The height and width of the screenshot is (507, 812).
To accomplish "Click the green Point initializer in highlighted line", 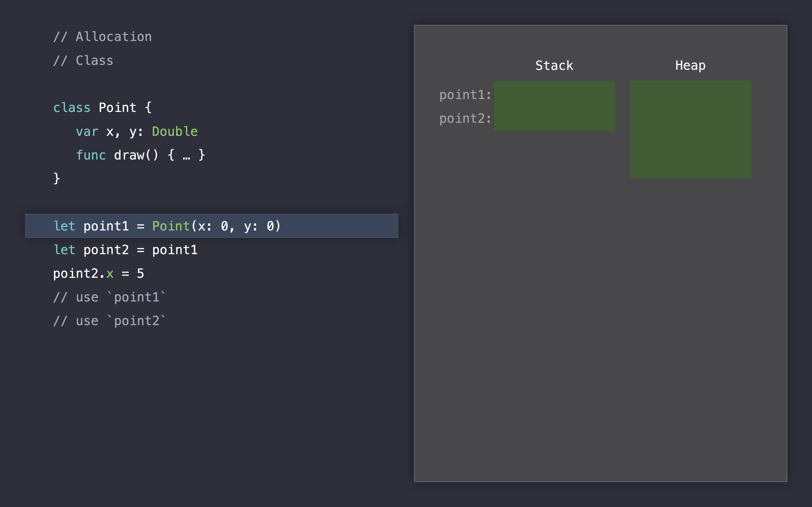I will [171, 226].
